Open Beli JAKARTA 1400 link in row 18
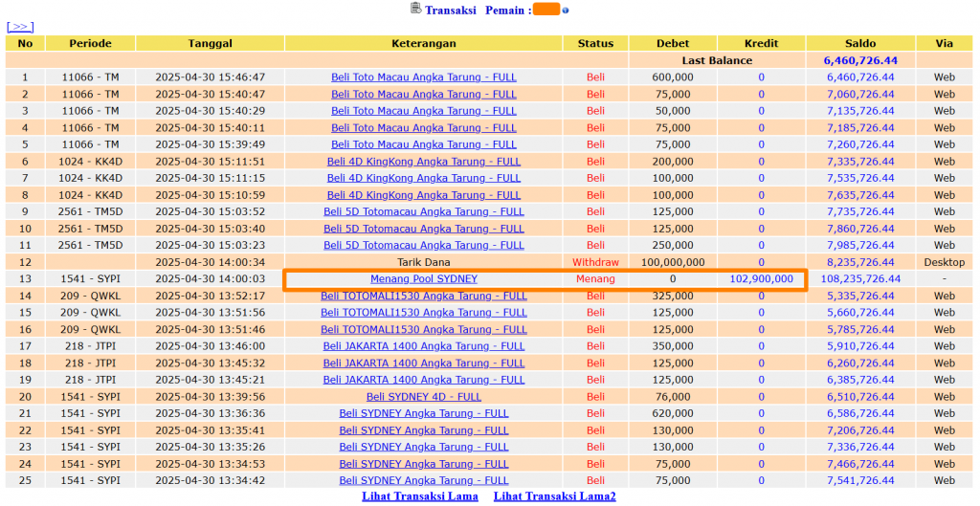The width and height of the screenshot is (980, 506). click(424, 363)
